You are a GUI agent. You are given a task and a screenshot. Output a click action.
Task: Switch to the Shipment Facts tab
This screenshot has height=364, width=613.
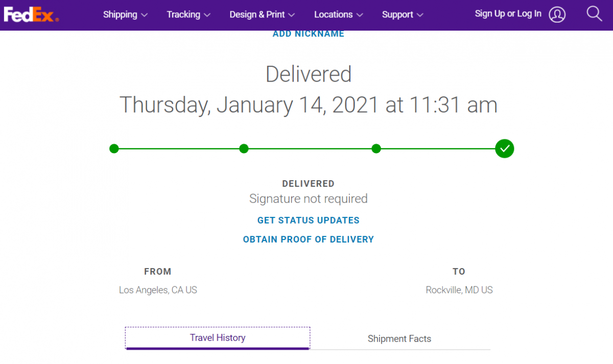pos(399,339)
